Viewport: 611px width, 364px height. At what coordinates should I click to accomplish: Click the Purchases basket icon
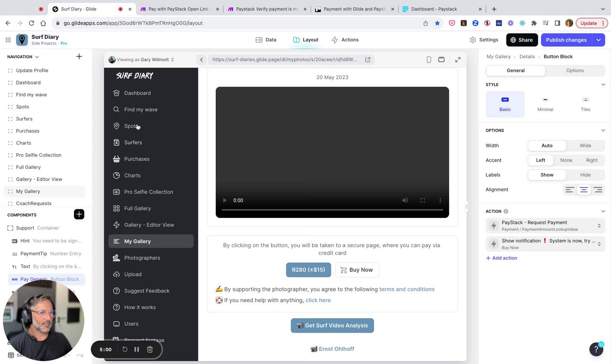point(116,159)
